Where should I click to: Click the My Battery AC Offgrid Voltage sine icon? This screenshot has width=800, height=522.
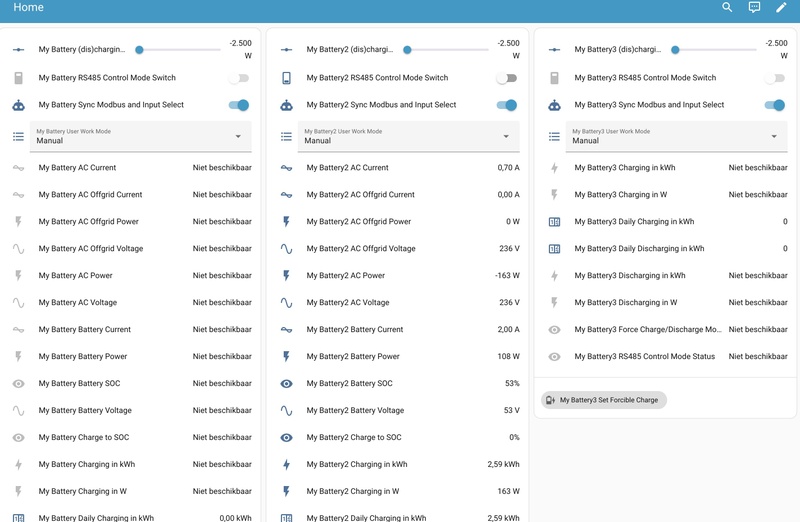click(x=18, y=248)
